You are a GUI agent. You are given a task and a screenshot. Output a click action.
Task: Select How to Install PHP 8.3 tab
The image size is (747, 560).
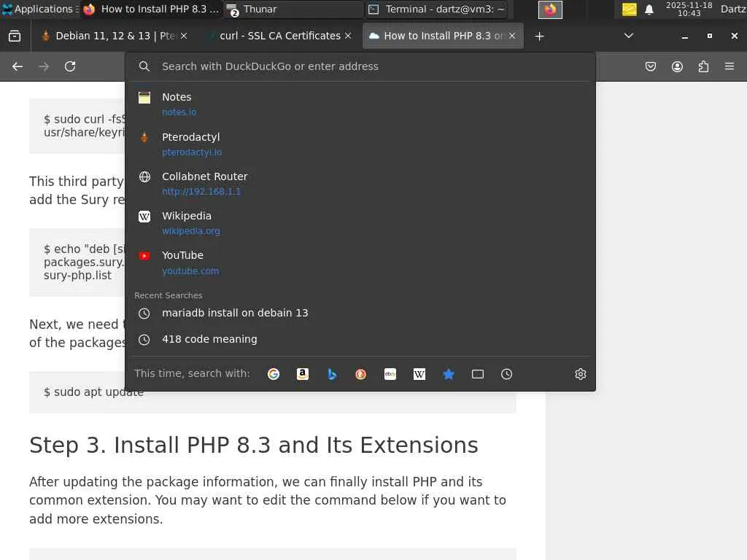443,36
